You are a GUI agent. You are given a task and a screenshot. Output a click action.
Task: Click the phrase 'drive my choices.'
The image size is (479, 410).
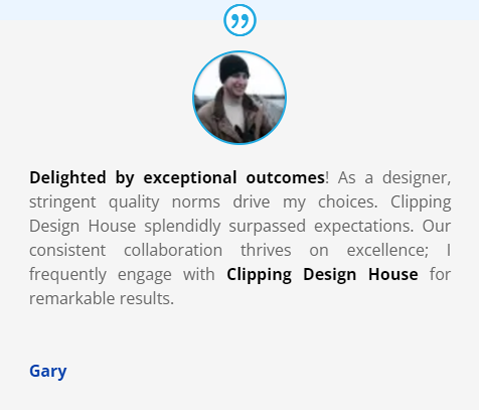305,202
